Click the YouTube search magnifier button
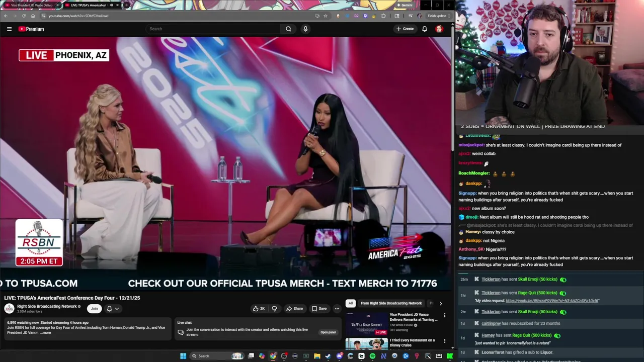 (288, 29)
